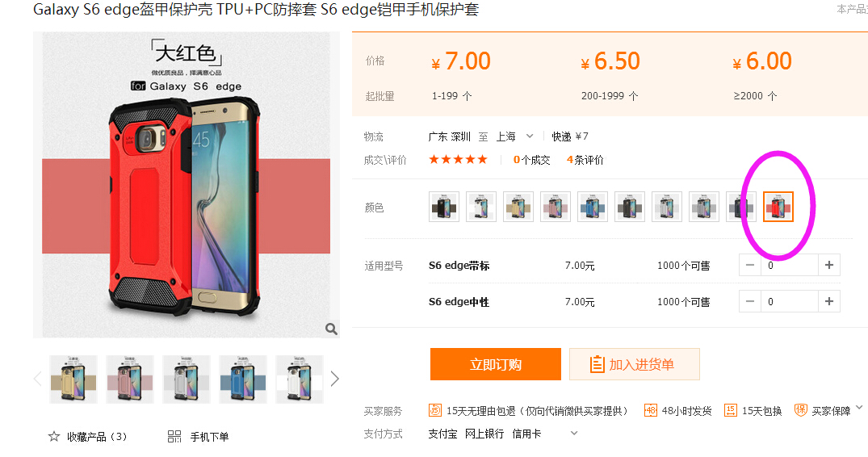Decrease quantity for S6 edge中性

point(750,301)
